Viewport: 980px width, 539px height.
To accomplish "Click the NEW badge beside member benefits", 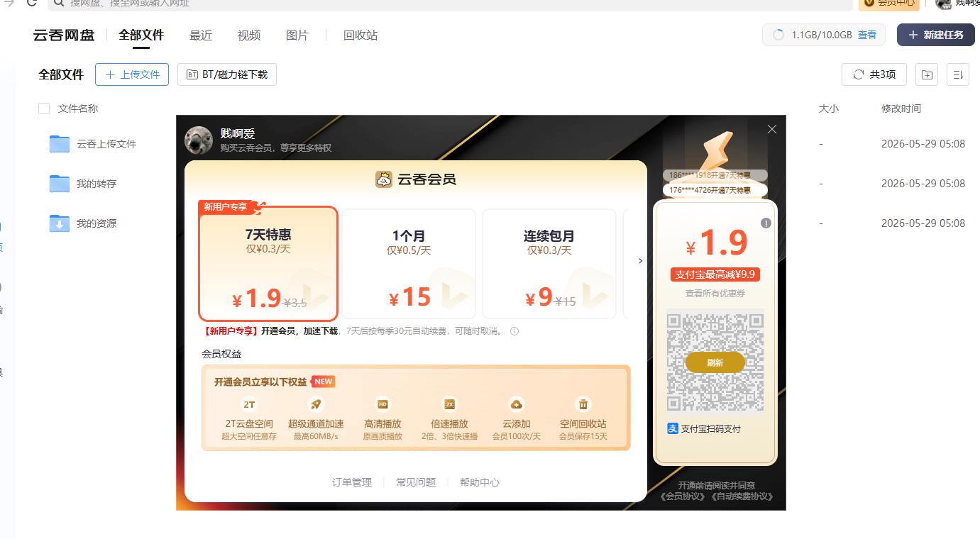I will (x=323, y=382).
